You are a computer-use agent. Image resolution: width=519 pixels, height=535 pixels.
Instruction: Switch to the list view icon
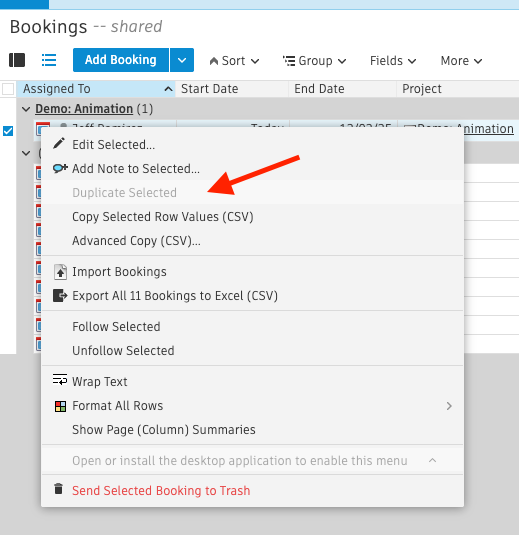[x=49, y=60]
